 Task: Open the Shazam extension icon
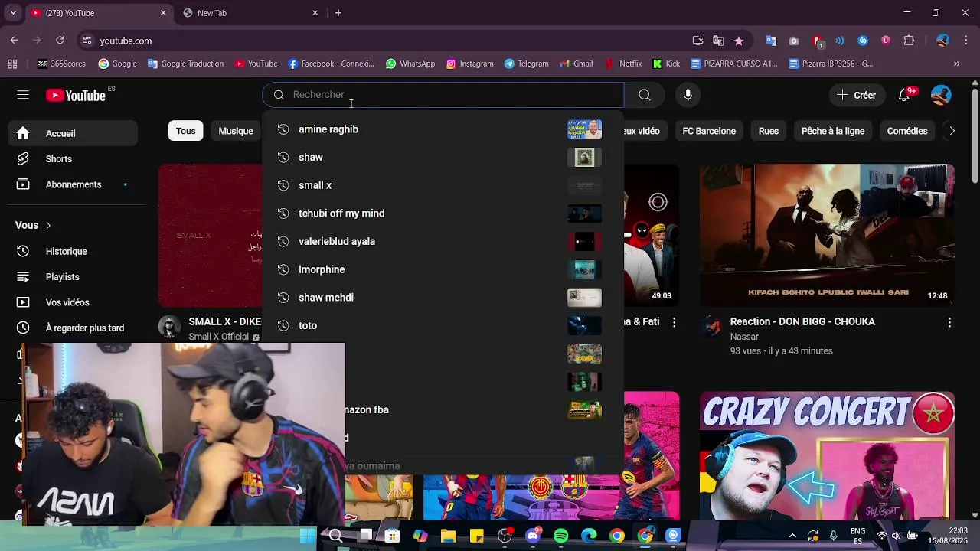863,41
